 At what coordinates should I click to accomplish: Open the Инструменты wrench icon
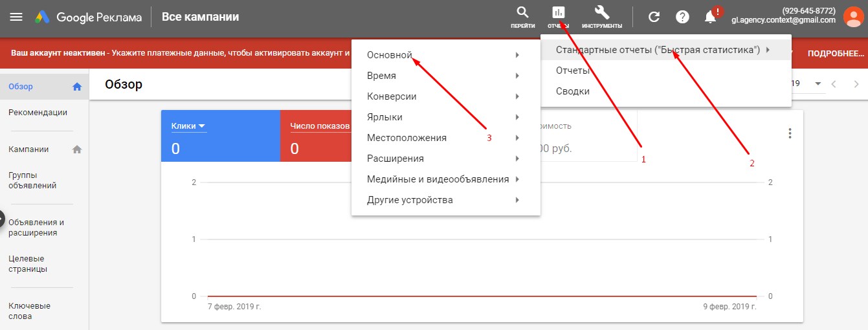602,17
